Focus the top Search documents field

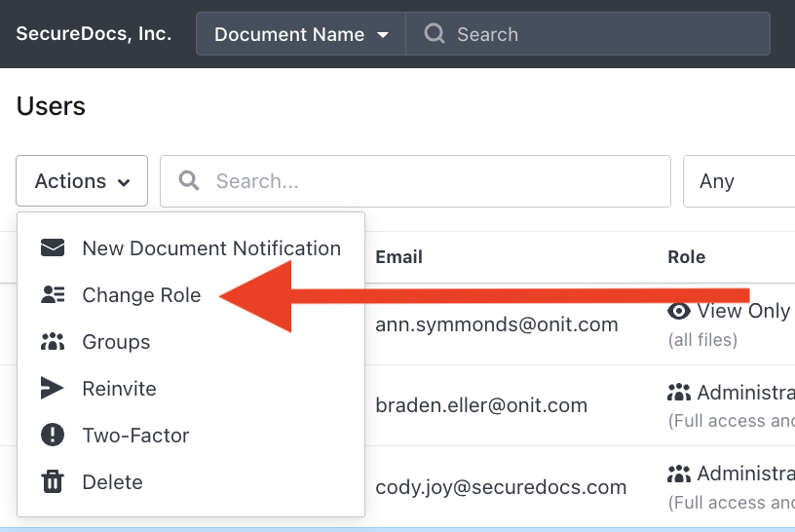pos(588,34)
